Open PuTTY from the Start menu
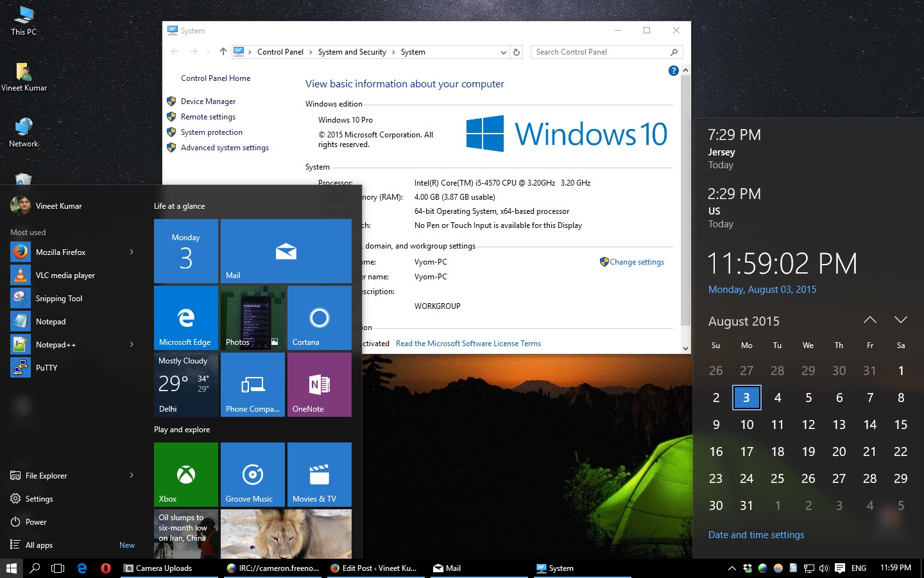The width and height of the screenshot is (924, 578). tap(73, 368)
